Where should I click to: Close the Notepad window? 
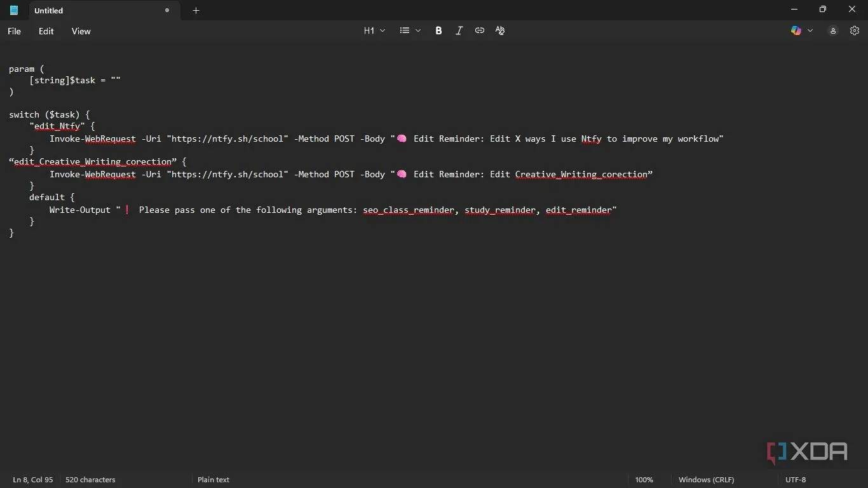[x=852, y=10]
